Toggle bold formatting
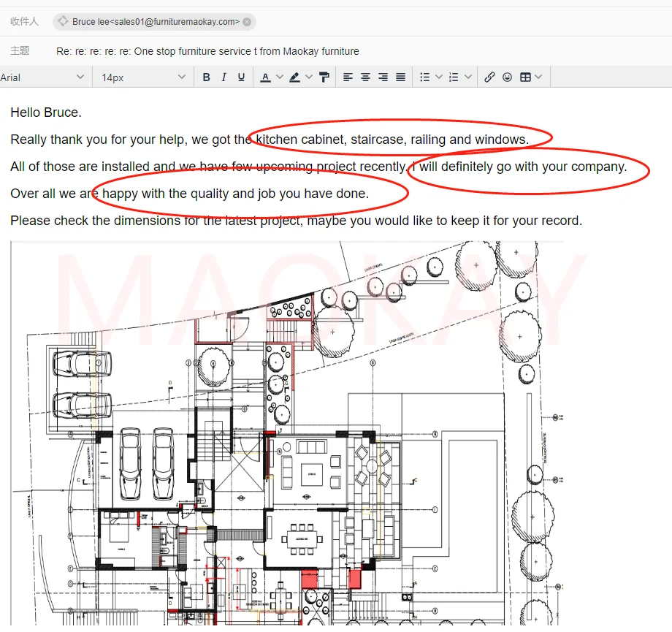The width and height of the screenshot is (672, 632). pos(206,77)
